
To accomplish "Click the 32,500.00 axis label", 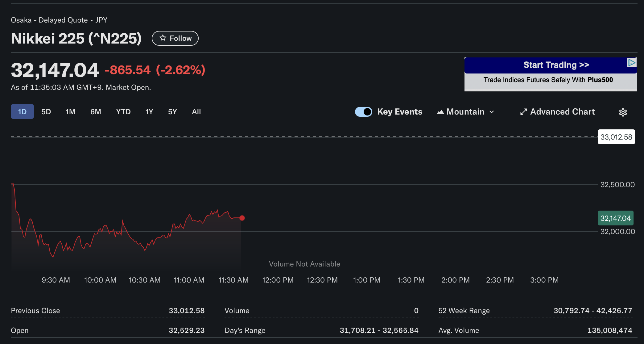I will [x=617, y=185].
